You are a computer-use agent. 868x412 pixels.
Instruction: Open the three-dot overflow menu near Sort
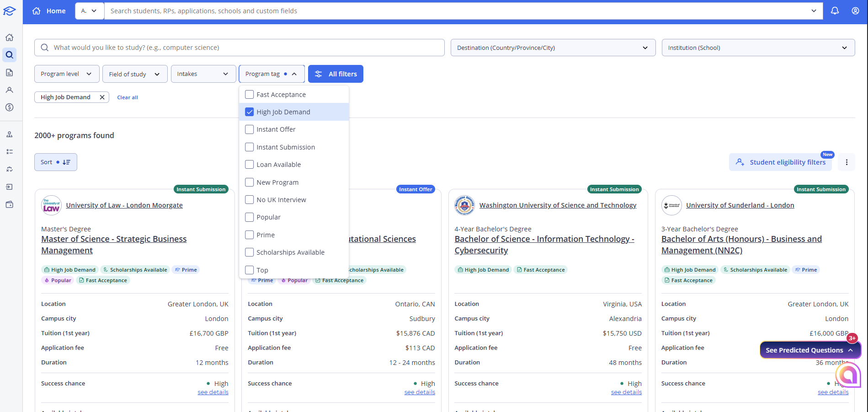coord(847,162)
